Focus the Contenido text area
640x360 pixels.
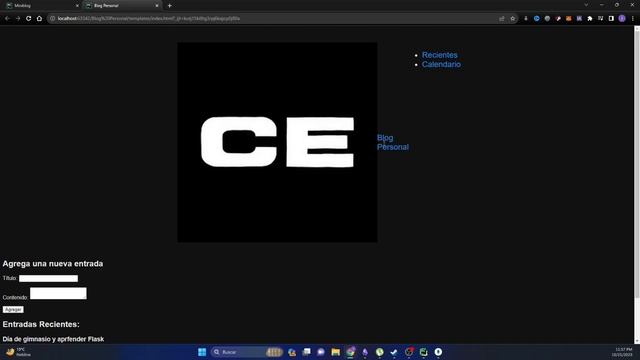pyautogui.click(x=58, y=293)
